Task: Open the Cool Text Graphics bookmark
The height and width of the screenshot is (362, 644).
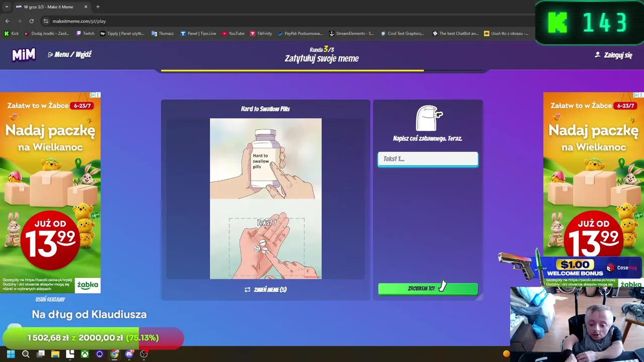Action: [403, 34]
